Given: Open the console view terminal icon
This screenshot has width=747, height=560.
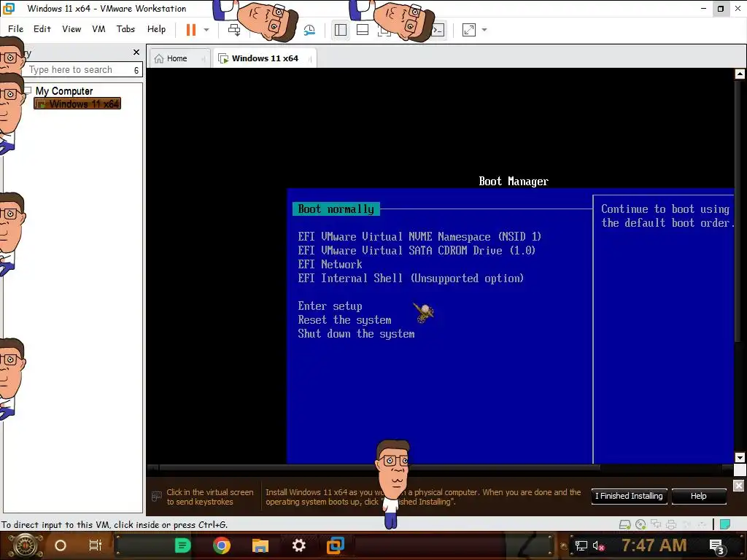Looking at the screenshot, I should [438, 30].
